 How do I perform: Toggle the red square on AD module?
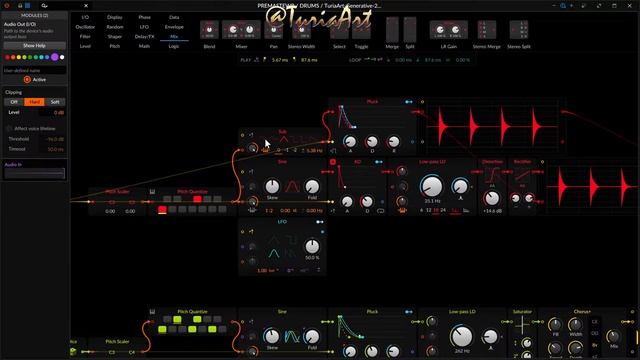[x=333, y=162]
